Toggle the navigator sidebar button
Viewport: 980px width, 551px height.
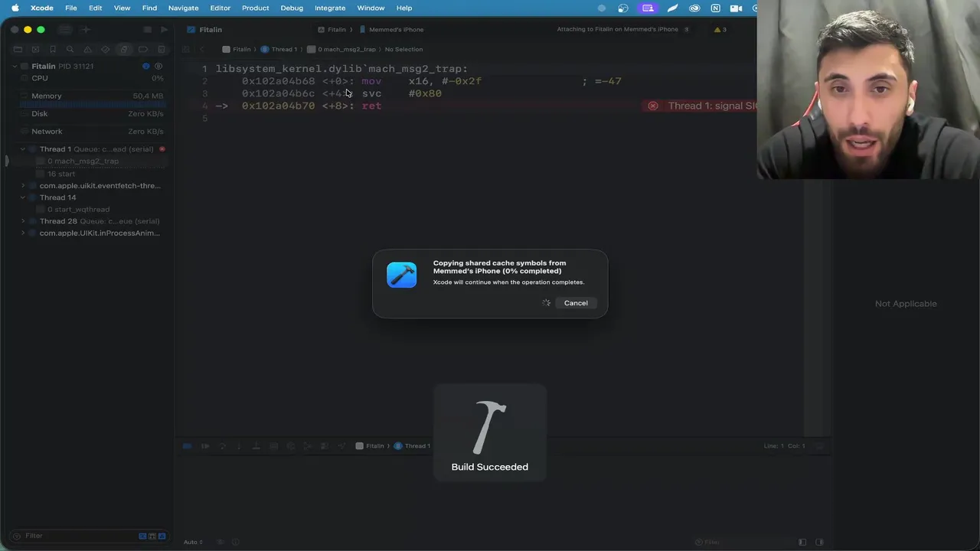click(65, 29)
